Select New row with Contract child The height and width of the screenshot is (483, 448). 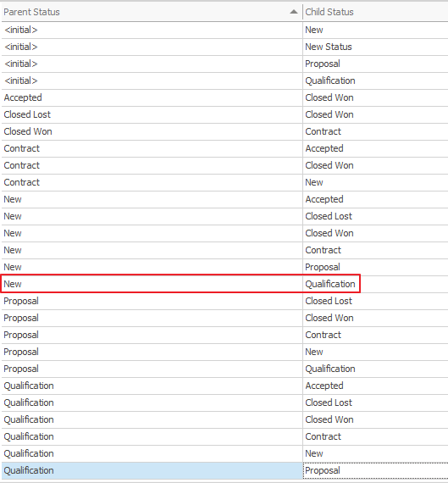(x=224, y=250)
